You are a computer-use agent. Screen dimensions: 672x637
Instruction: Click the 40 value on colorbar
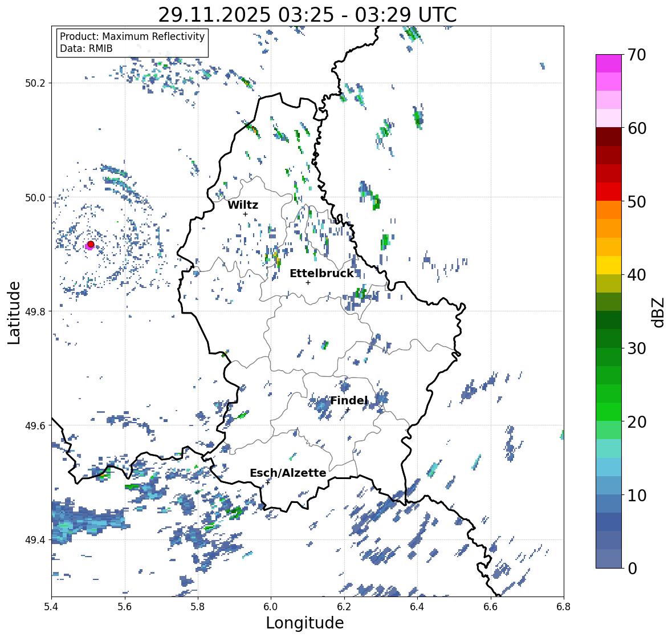click(637, 275)
